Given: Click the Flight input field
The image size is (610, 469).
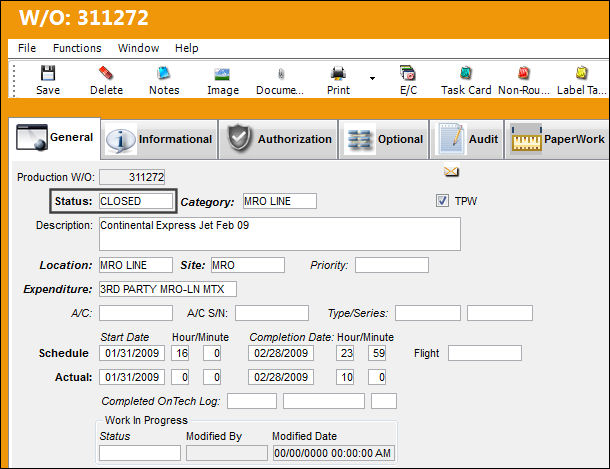Looking at the screenshot, I should tap(485, 353).
